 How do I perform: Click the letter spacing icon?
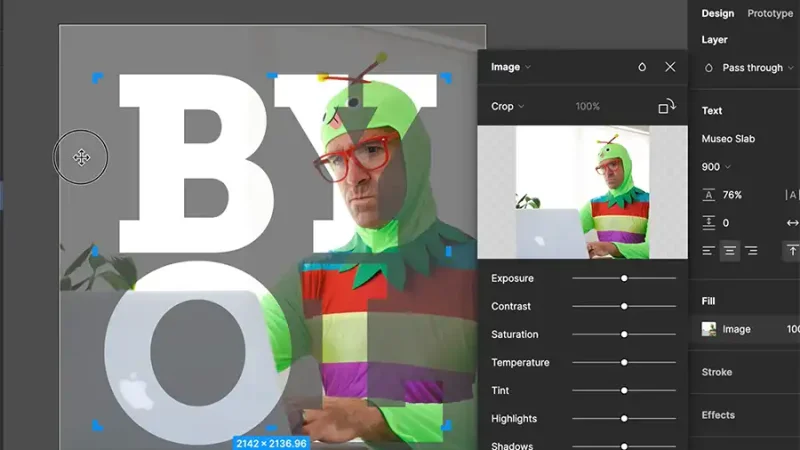[792, 195]
